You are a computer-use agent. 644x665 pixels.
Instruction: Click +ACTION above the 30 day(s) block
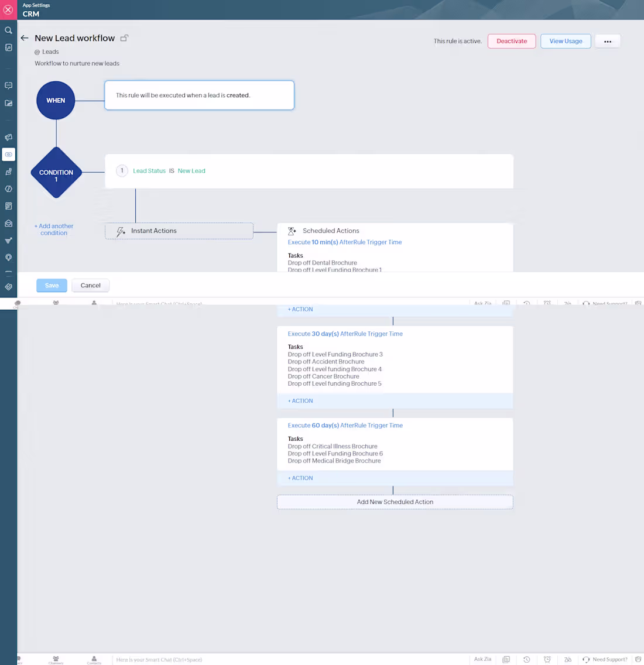pyautogui.click(x=300, y=310)
